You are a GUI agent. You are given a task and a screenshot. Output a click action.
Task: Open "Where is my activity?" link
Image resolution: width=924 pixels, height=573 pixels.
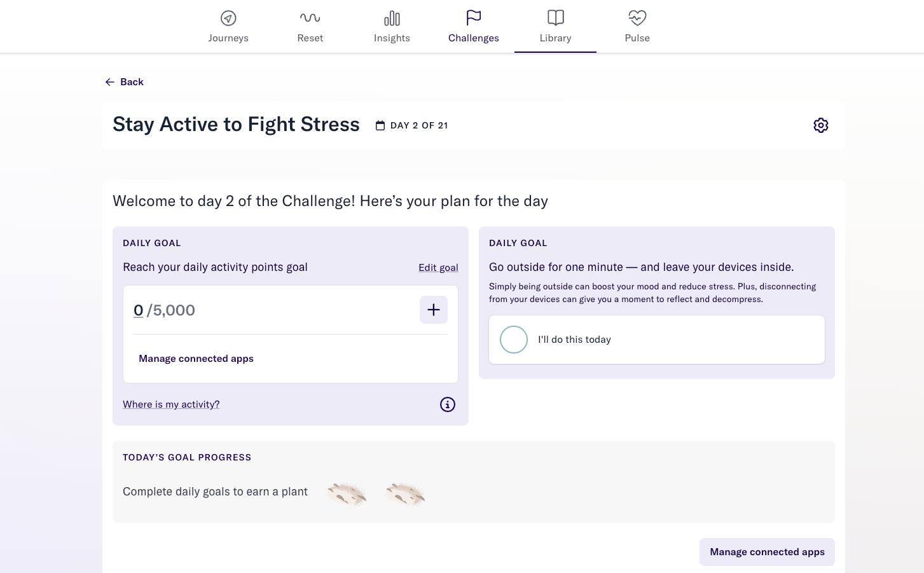pos(171,404)
